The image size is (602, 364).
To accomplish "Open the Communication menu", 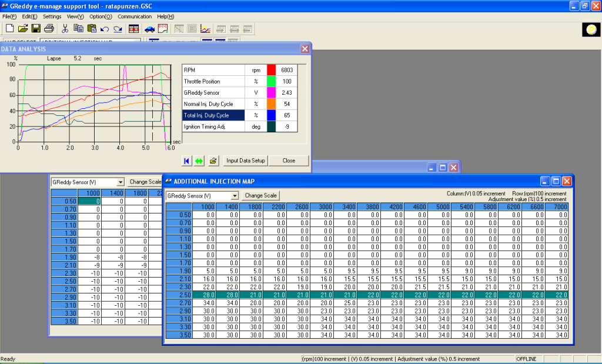I will coord(135,16).
